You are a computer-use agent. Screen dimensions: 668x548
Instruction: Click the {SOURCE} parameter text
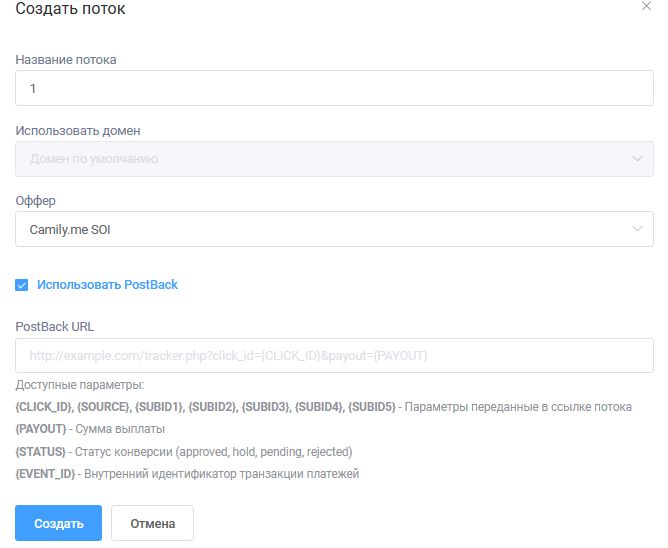pos(104,407)
